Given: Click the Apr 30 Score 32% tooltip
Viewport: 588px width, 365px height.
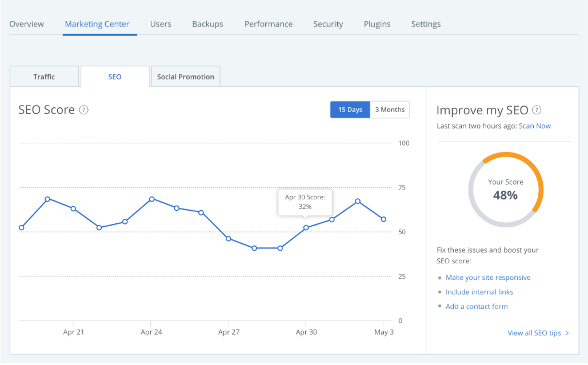Looking at the screenshot, I should (x=305, y=202).
